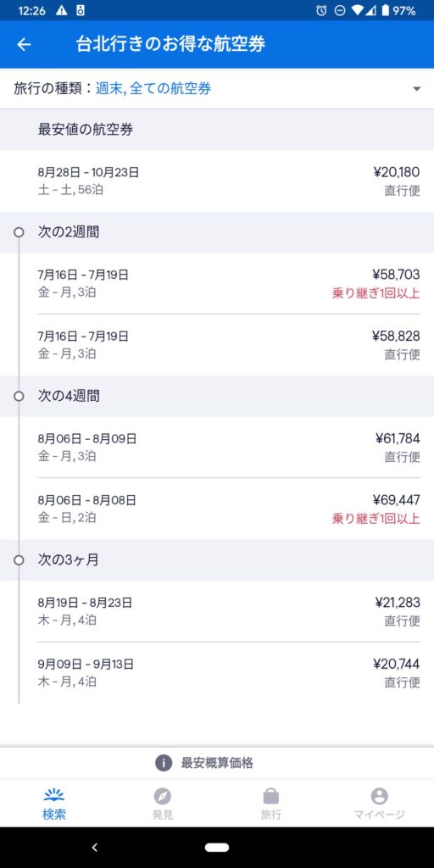Open the 旅行の種類 dropdown arrow
The image size is (434, 868).
coord(417,89)
